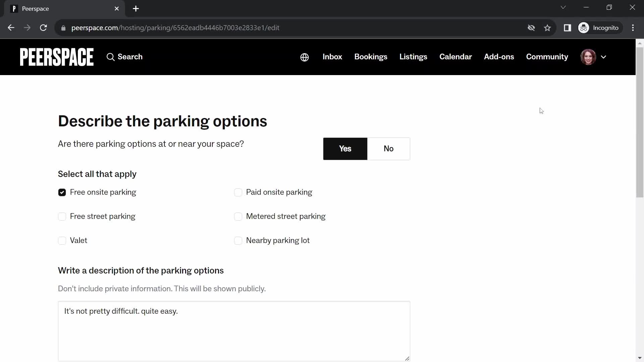
Task: Click Yes parking options button
Action: pyautogui.click(x=345, y=148)
